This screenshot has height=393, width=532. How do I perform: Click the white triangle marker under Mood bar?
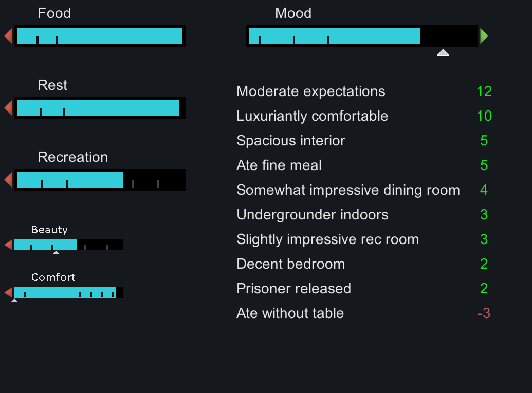[443, 52]
